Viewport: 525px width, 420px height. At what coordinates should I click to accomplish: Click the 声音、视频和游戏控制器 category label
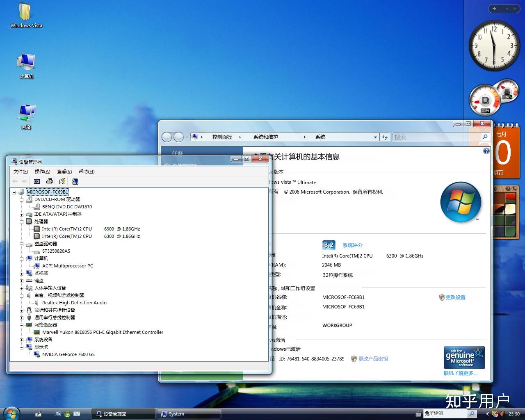59,295
